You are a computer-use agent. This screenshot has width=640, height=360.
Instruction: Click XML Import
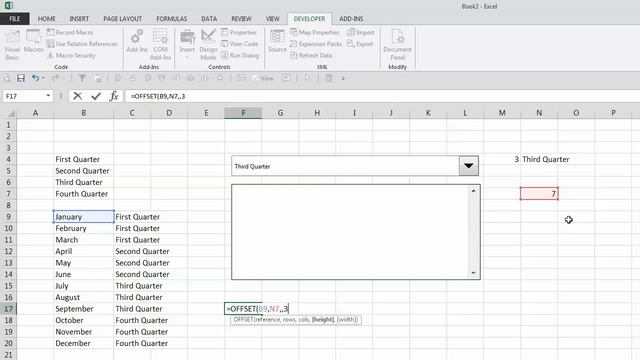pos(361,32)
